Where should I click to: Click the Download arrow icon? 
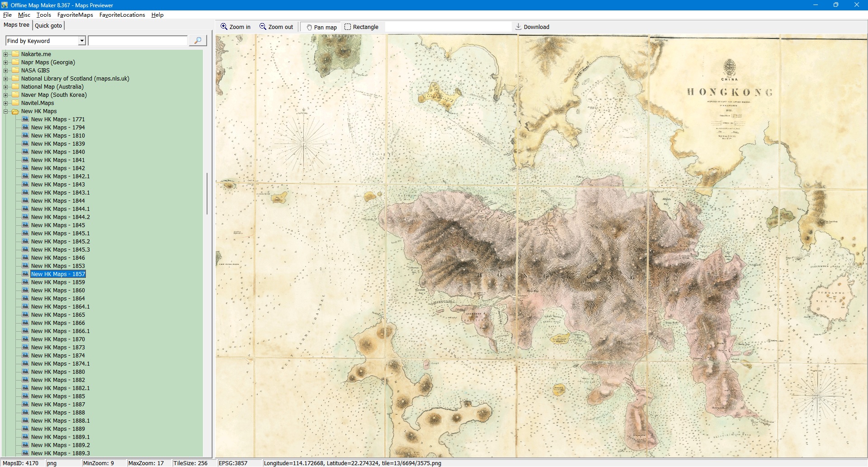click(518, 27)
